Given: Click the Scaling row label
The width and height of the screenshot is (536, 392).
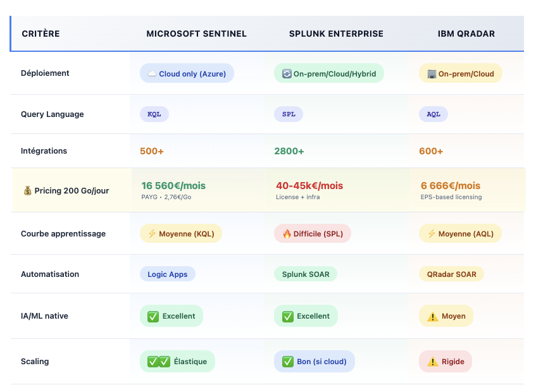Looking at the screenshot, I should (35, 361).
